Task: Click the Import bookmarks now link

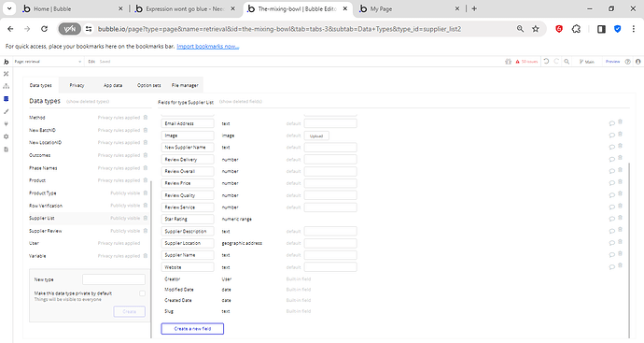Action: [208, 46]
